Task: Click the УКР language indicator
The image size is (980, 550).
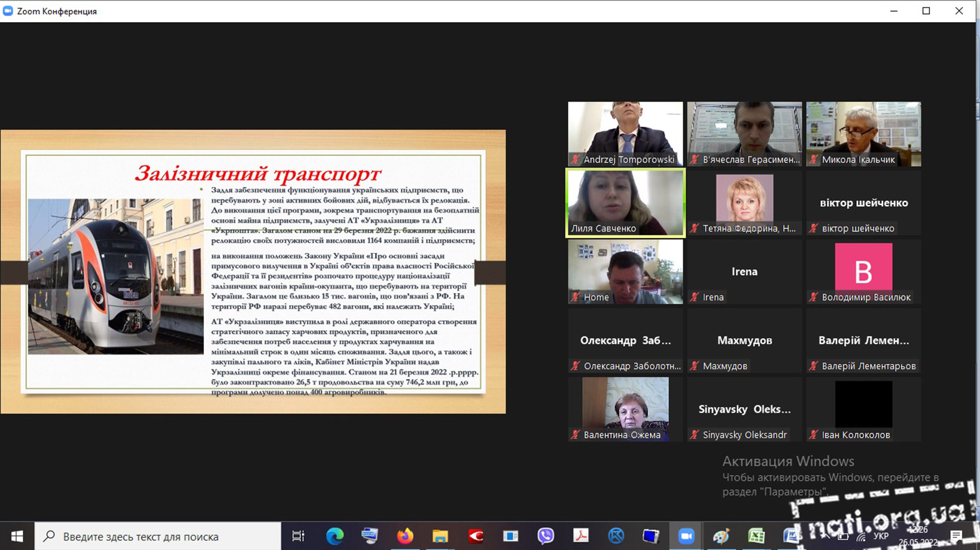Action: pos(881,536)
